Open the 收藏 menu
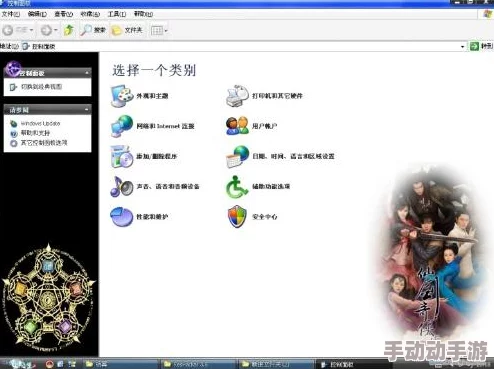This screenshot has height=369, width=494. [90, 14]
